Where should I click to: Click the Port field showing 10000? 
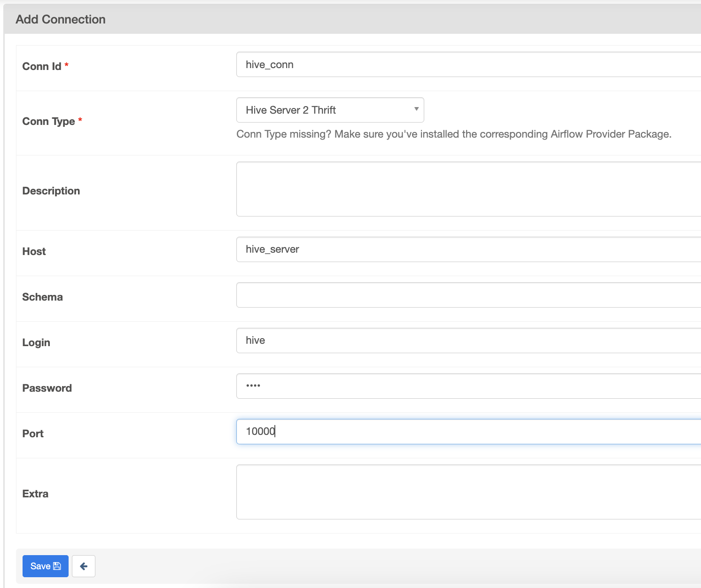[x=468, y=432]
